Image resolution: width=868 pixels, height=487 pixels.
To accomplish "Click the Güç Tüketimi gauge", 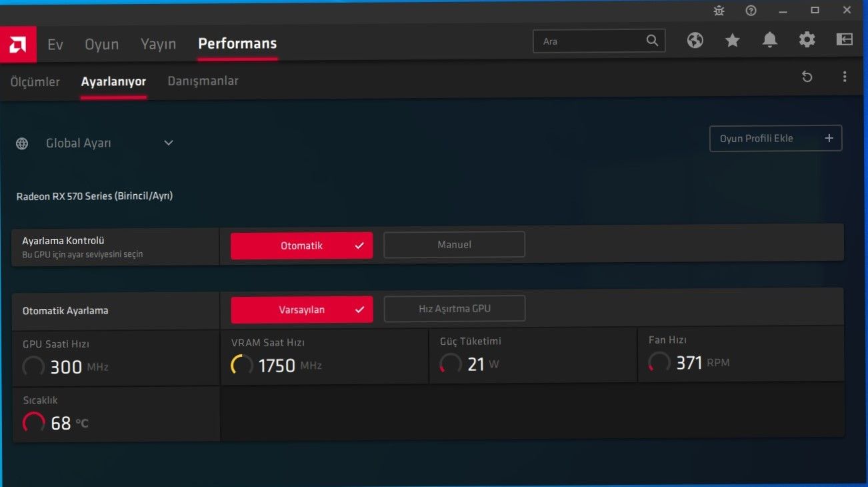I will point(451,364).
